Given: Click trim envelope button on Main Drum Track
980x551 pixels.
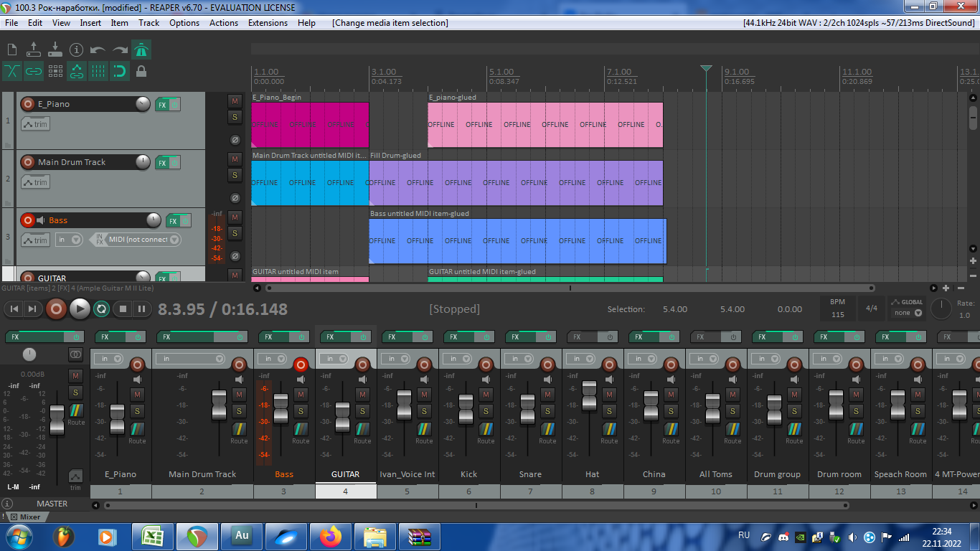Looking at the screenshot, I should [36, 182].
